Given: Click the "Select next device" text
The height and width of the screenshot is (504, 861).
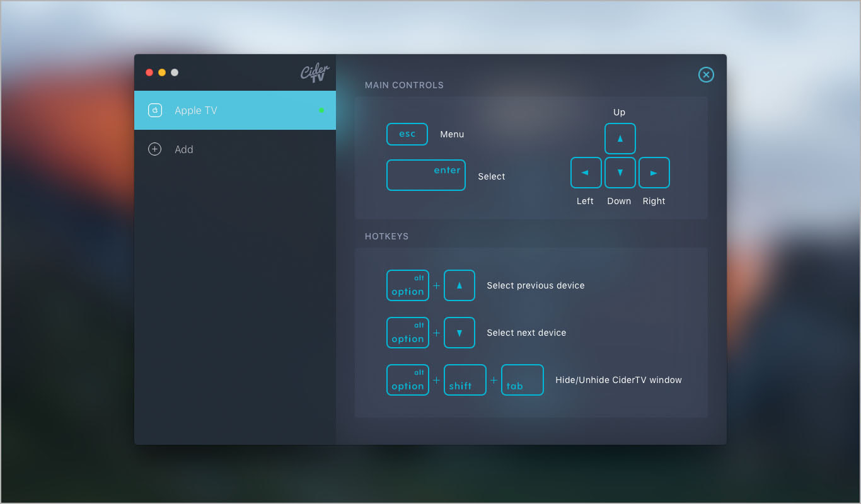Looking at the screenshot, I should click(x=526, y=333).
